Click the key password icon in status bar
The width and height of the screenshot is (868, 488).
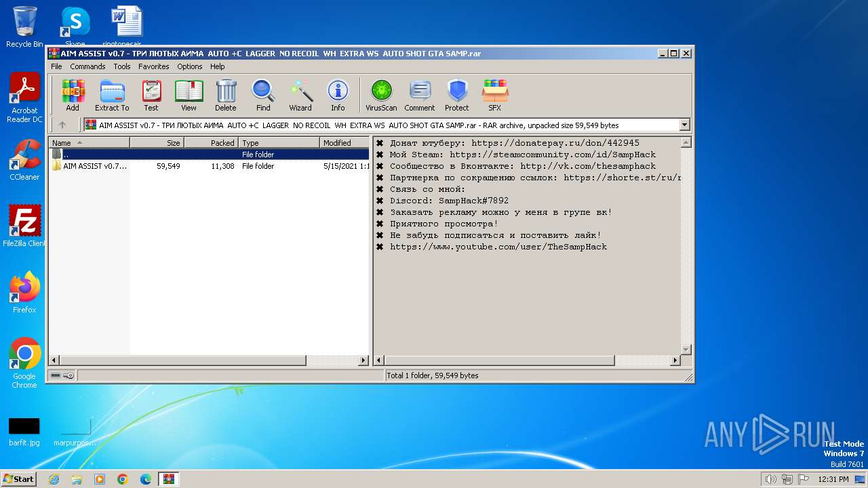click(x=68, y=375)
